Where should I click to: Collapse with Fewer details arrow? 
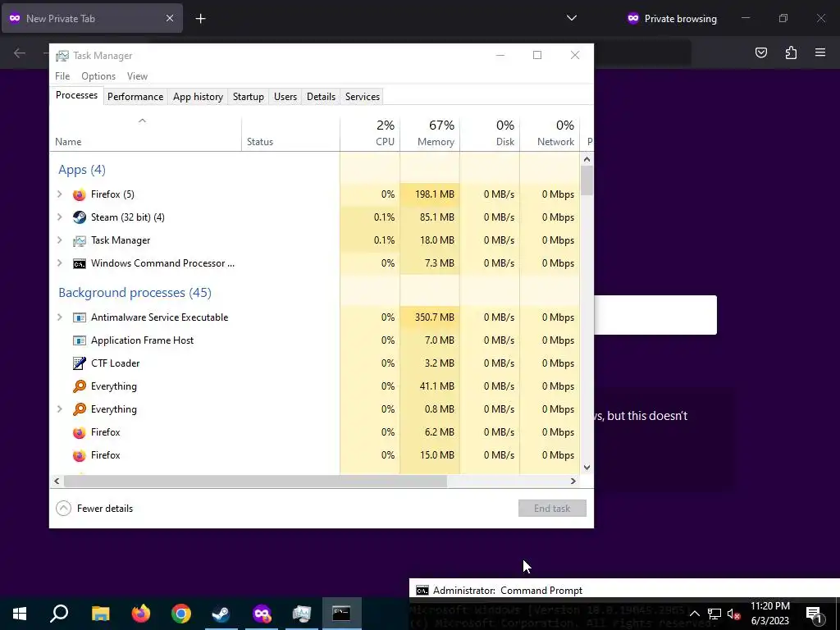(x=63, y=509)
